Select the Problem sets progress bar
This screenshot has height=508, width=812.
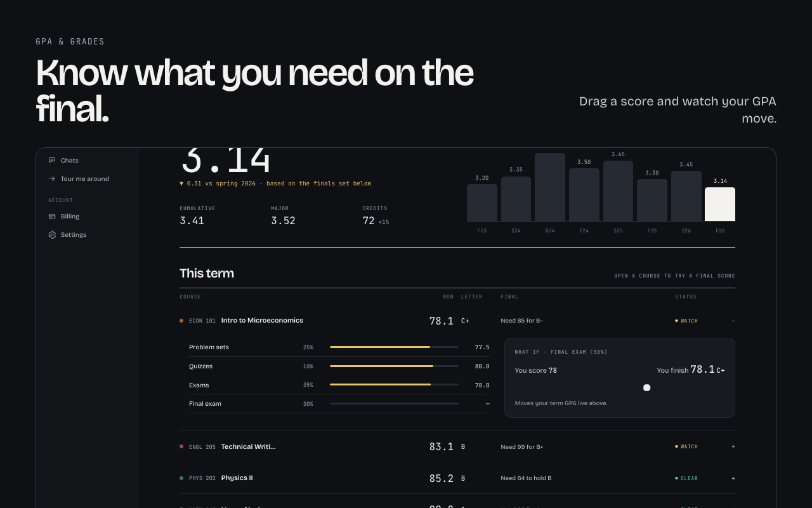394,347
